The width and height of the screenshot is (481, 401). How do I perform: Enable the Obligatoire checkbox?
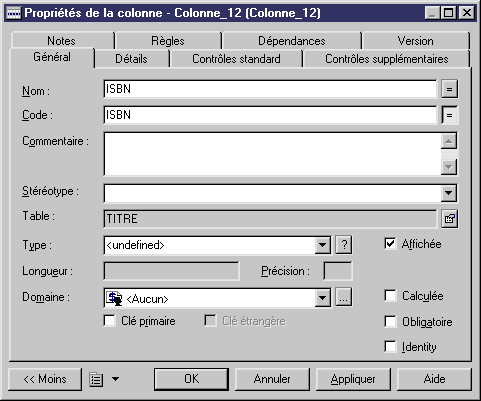tap(390, 322)
